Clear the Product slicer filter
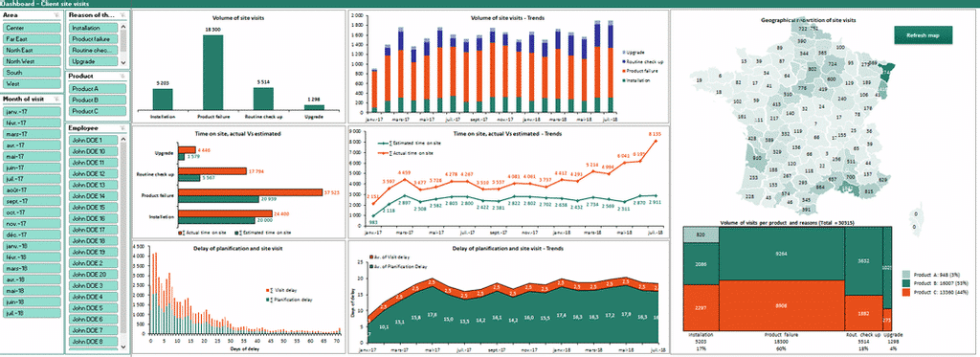This screenshot has height=357, width=980. coord(123,77)
